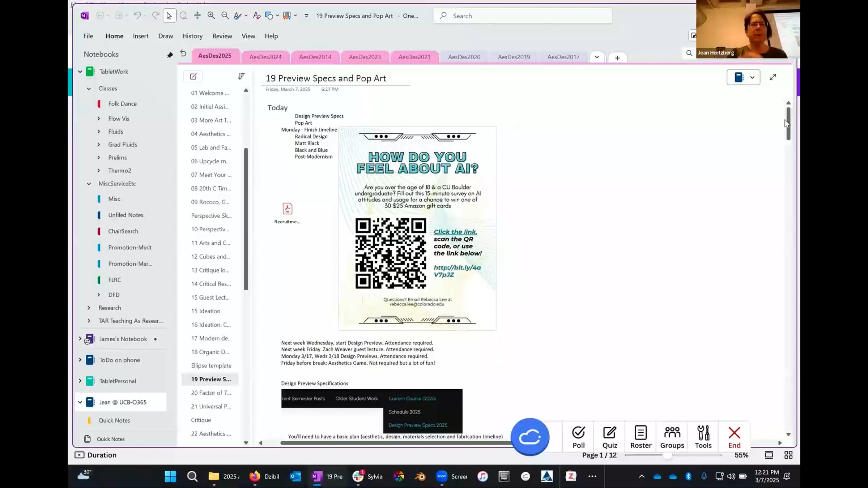Activate the arrow Select tool
The image size is (868, 488).
pos(169,16)
